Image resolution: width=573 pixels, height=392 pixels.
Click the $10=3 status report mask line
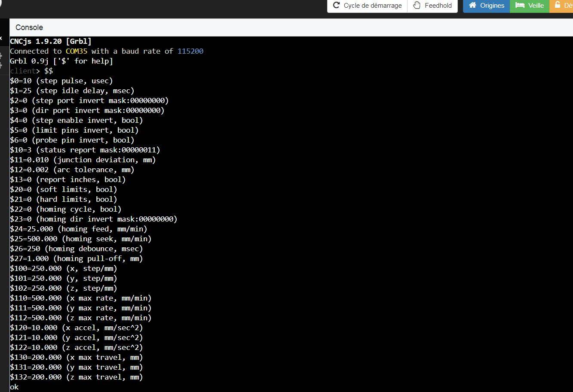[x=85, y=150]
